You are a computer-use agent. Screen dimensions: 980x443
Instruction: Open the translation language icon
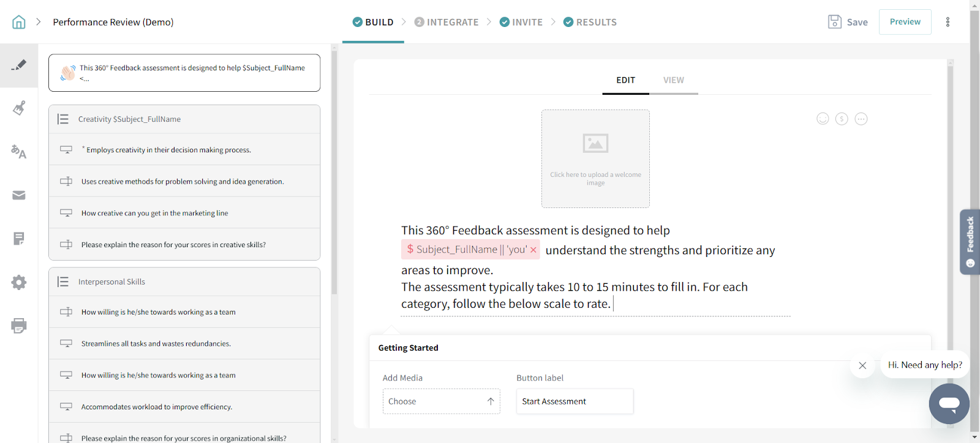point(19,152)
